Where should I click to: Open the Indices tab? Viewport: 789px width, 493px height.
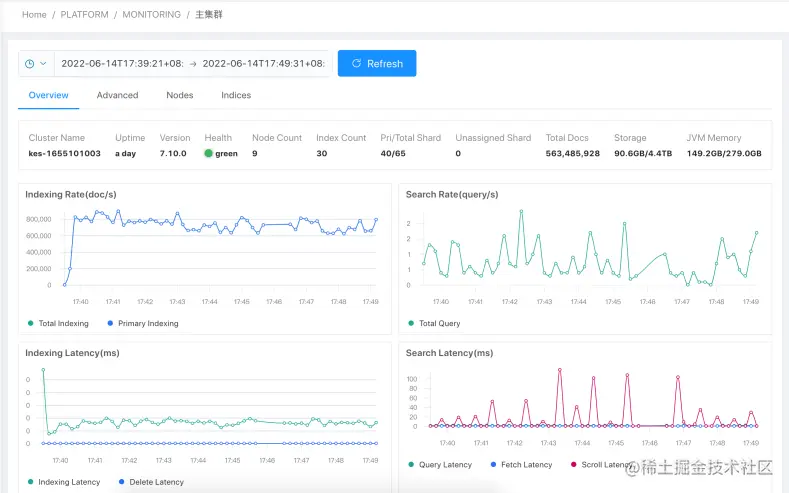click(236, 95)
